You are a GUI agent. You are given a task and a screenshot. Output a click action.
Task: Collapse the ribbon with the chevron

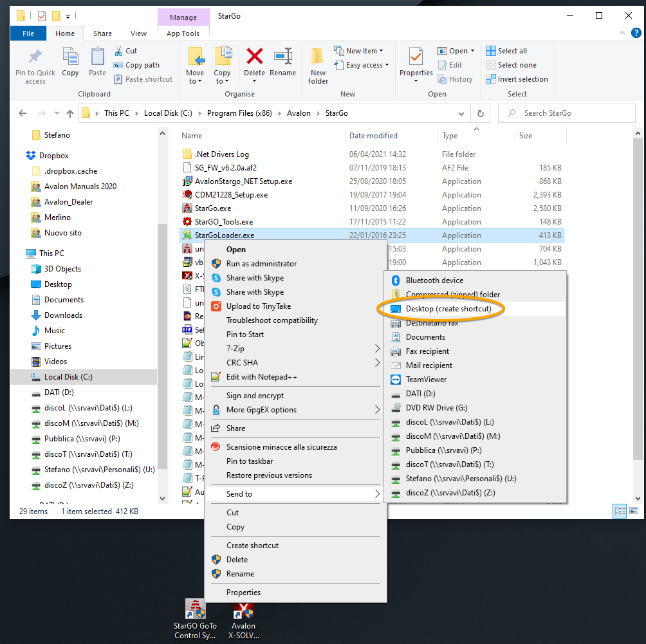click(622, 33)
